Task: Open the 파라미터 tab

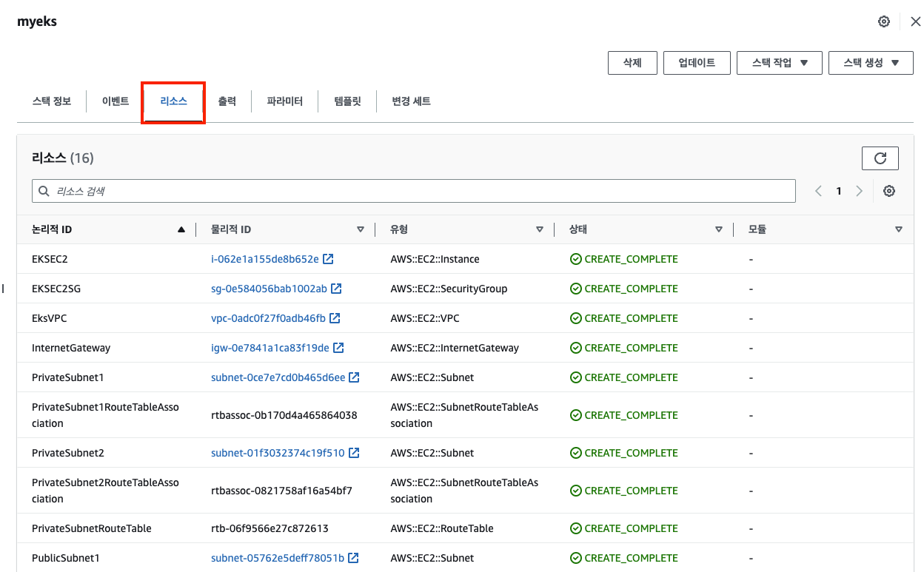Action: pos(285,101)
